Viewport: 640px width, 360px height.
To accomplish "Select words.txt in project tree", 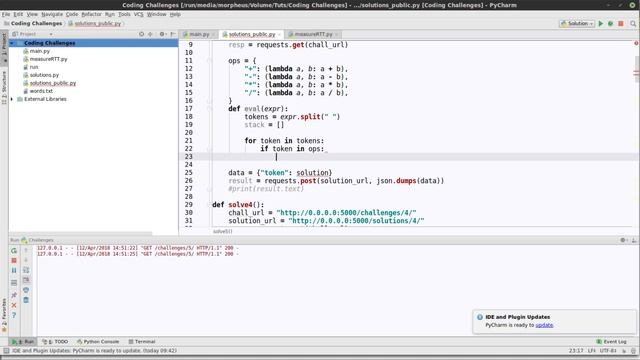I will tap(41, 91).
